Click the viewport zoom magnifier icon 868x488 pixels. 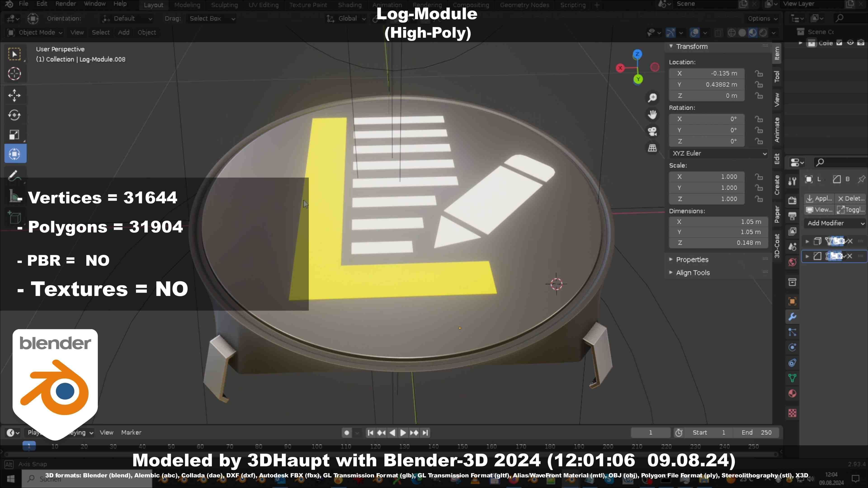(x=653, y=98)
